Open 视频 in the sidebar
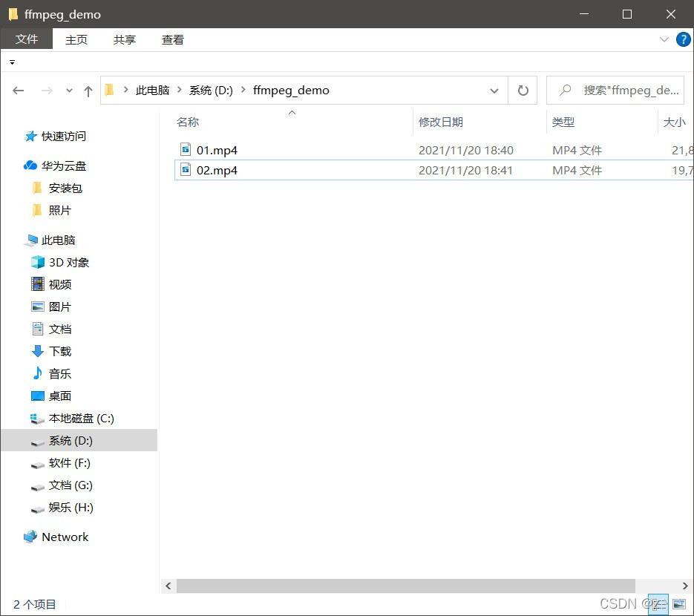 pyautogui.click(x=60, y=284)
